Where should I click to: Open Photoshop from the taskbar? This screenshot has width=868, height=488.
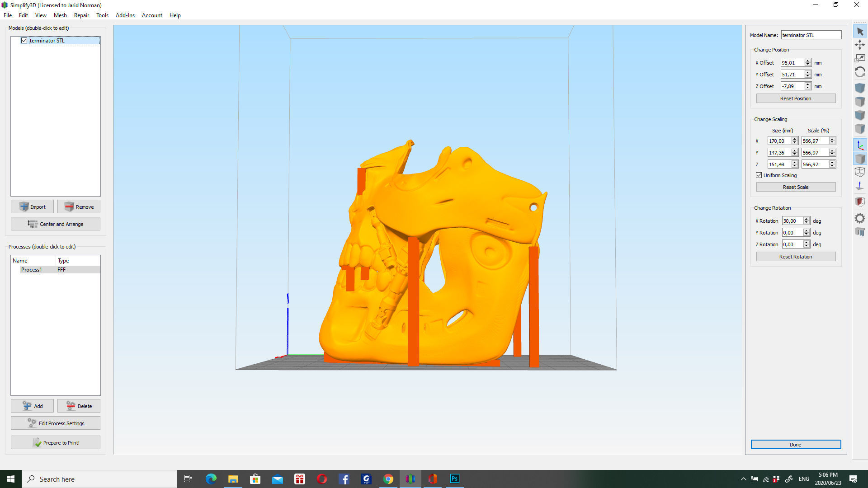(454, 479)
